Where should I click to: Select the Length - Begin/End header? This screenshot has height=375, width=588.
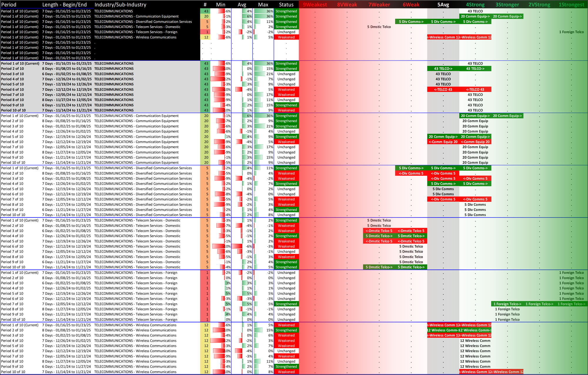[64, 5]
